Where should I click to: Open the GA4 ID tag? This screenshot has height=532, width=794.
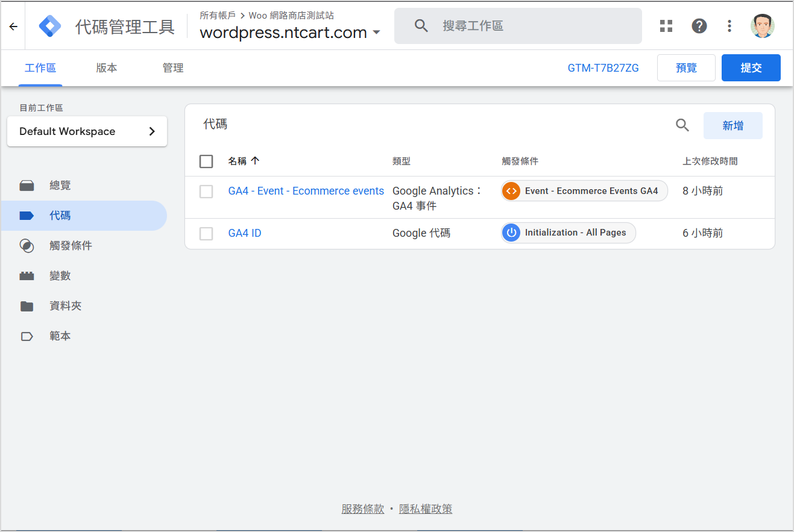(245, 233)
